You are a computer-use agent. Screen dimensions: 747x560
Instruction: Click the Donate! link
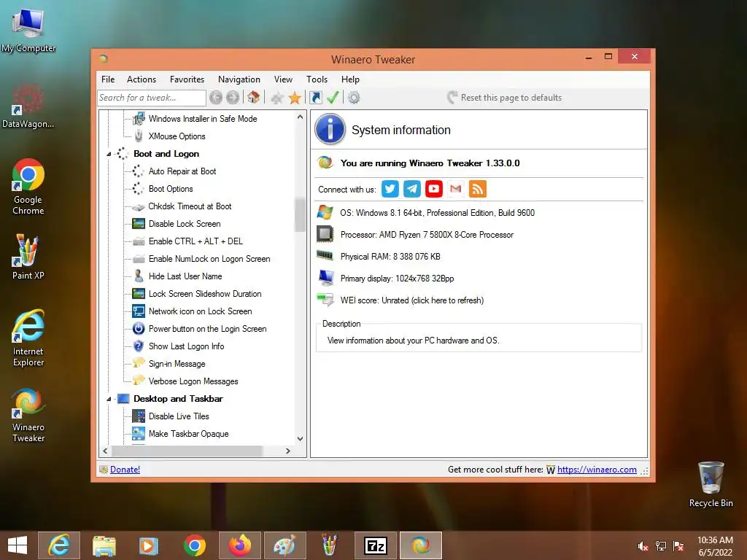(x=125, y=470)
